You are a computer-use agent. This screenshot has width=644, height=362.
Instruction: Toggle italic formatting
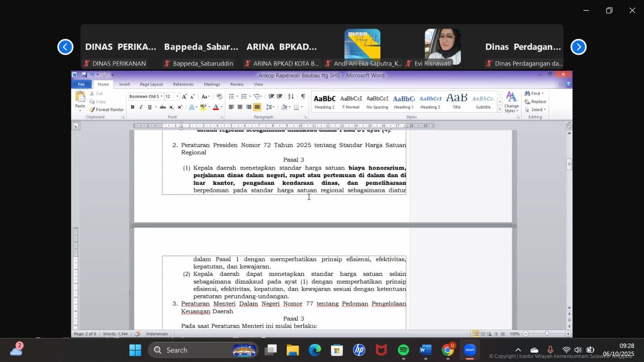141,107
